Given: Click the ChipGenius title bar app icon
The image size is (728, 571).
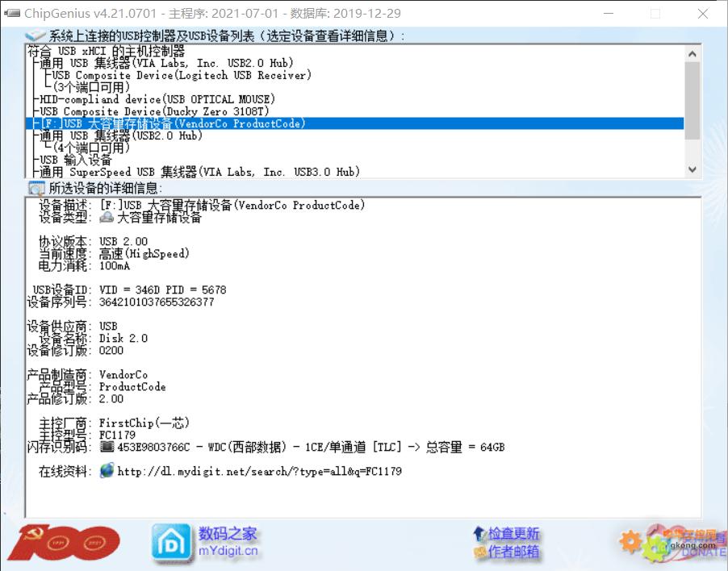Looking at the screenshot, I should click(x=12, y=13).
